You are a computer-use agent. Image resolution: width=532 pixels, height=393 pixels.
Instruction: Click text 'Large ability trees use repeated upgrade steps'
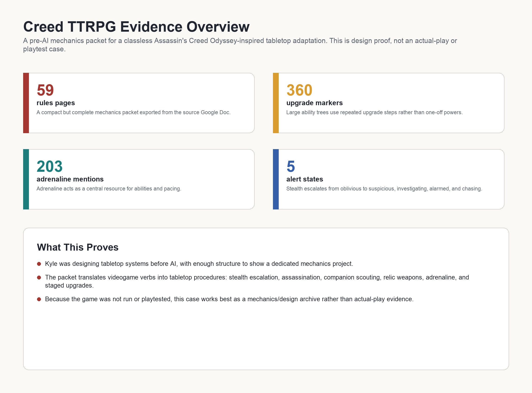point(374,112)
